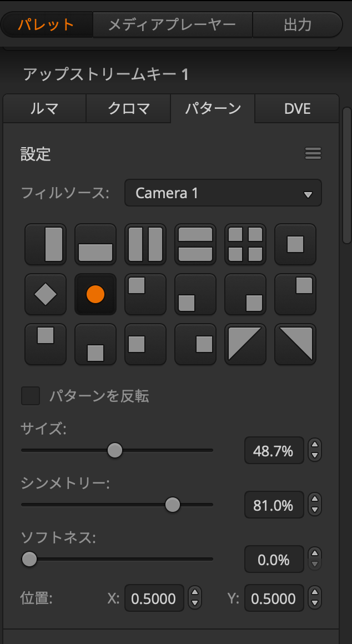The image size is (352, 644).
Task: Switch to the クロマ tab
Action: coord(128,109)
